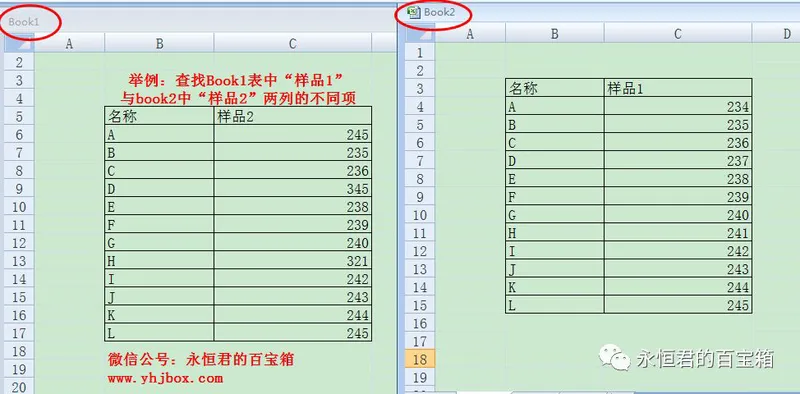Image resolution: width=800 pixels, height=394 pixels.
Task: Open the www.yhjbox.com link text
Action: (x=165, y=379)
